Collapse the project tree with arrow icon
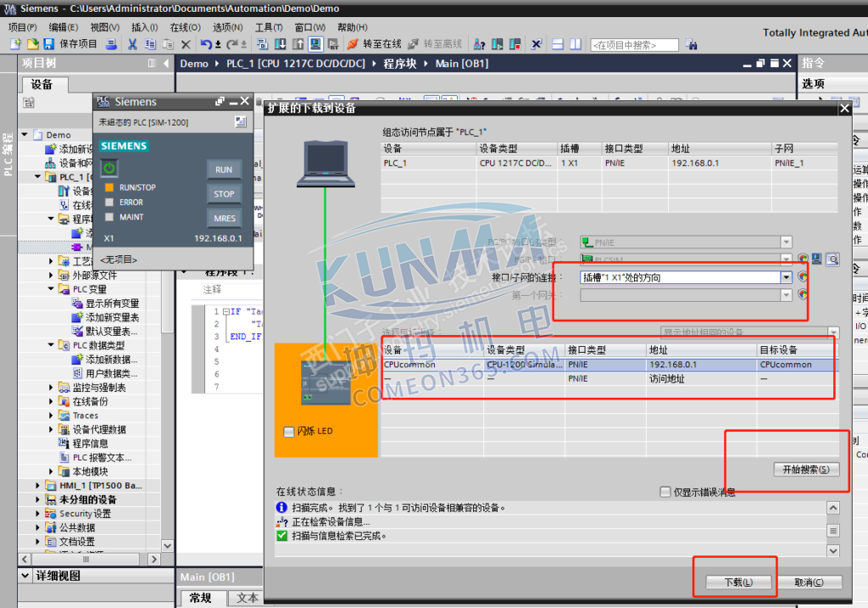This screenshot has height=608, width=868. click(x=165, y=63)
